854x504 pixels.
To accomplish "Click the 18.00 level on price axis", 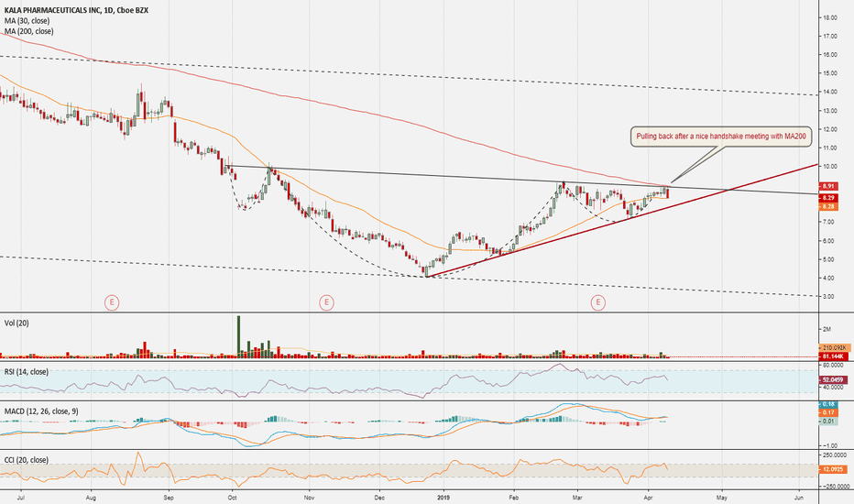I will (830, 17).
